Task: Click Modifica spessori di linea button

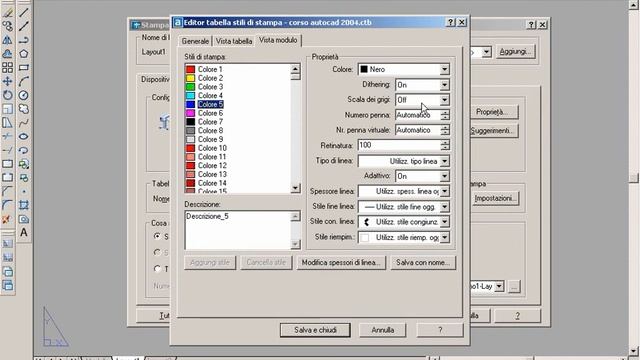Action: (341, 262)
